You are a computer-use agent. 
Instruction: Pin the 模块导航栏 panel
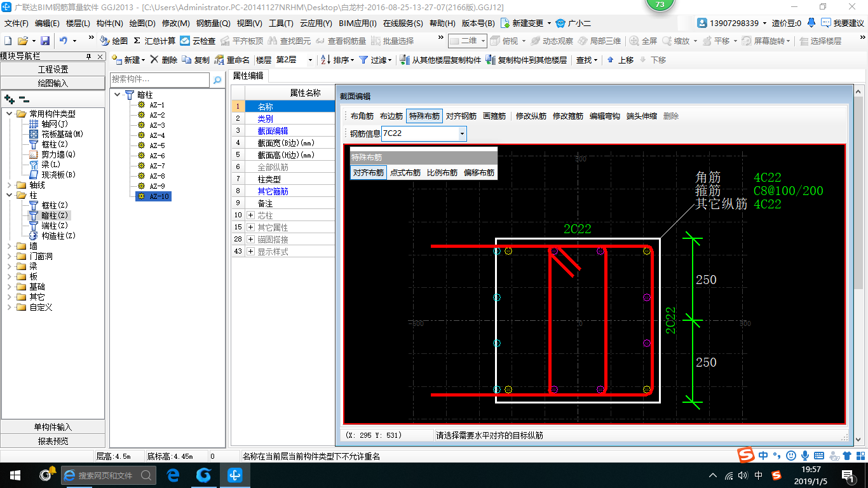pyautogui.click(x=88, y=56)
